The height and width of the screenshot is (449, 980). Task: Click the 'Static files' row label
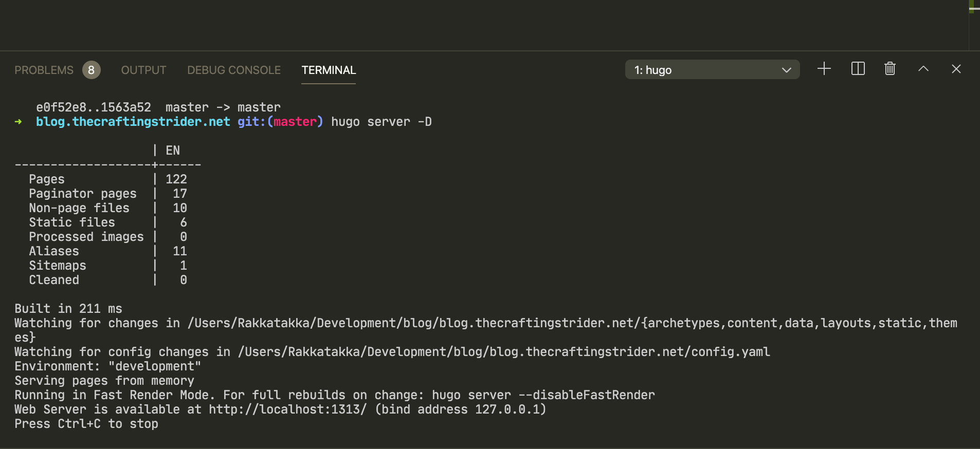[72, 222]
